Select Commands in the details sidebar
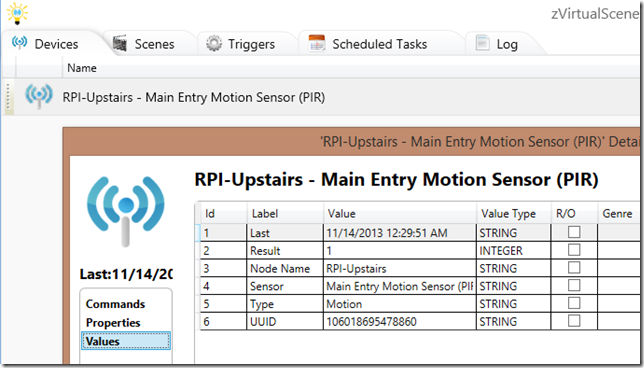This screenshot has width=644, height=368. (115, 304)
